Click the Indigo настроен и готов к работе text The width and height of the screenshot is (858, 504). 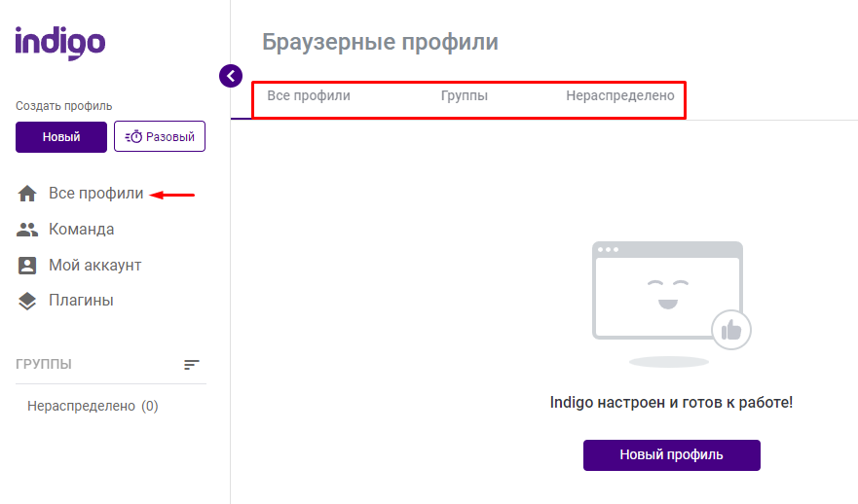tap(671, 403)
